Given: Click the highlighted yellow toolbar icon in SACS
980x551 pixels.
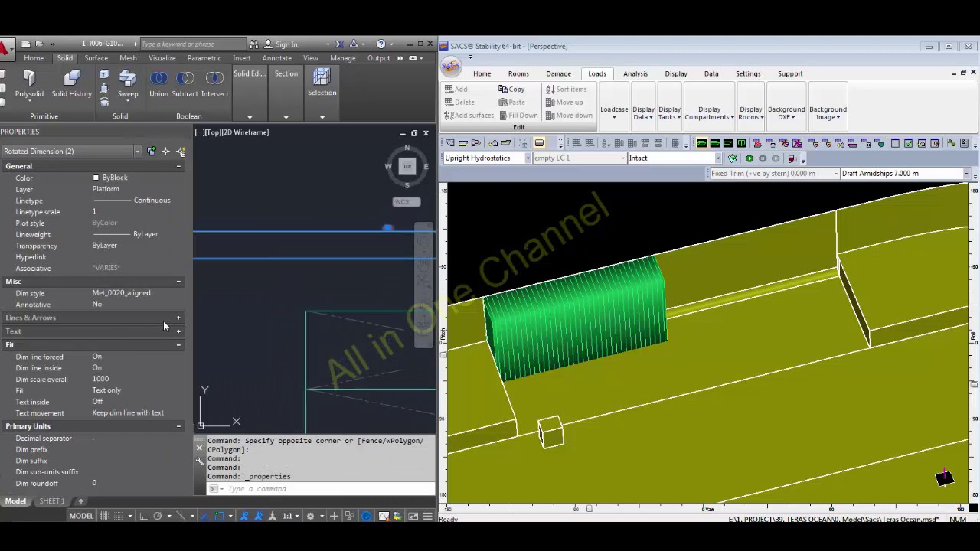Looking at the screenshot, I should click(539, 143).
